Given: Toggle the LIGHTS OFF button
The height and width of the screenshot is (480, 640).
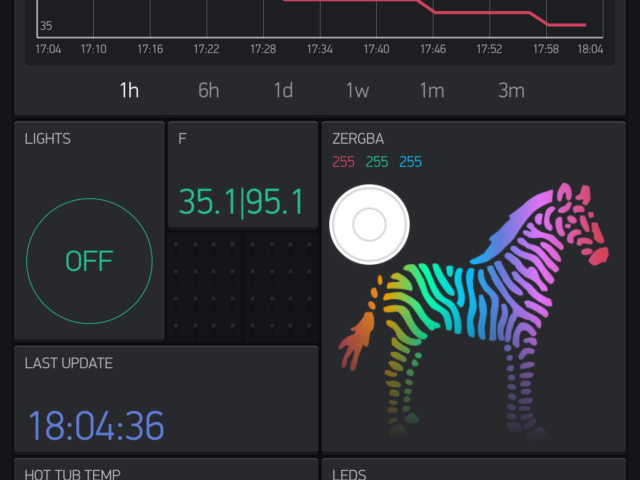Looking at the screenshot, I should [x=89, y=261].
